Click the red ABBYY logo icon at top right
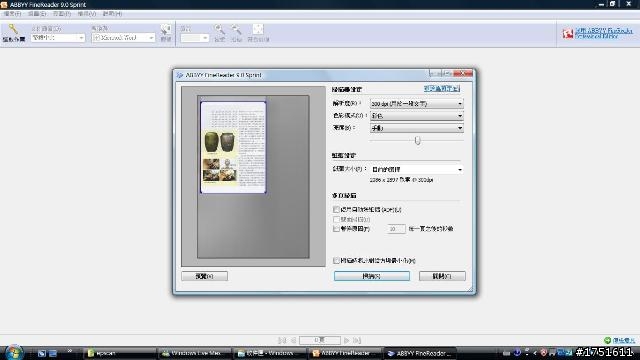 [567, 34]
